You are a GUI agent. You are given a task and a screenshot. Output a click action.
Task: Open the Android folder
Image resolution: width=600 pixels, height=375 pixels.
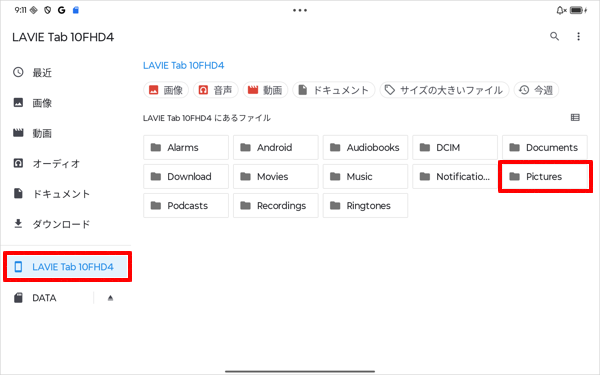[x=276, y=147]
